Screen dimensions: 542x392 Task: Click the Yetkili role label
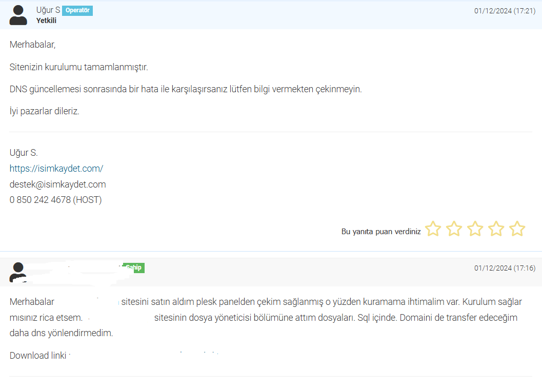(x=46, y=20)
